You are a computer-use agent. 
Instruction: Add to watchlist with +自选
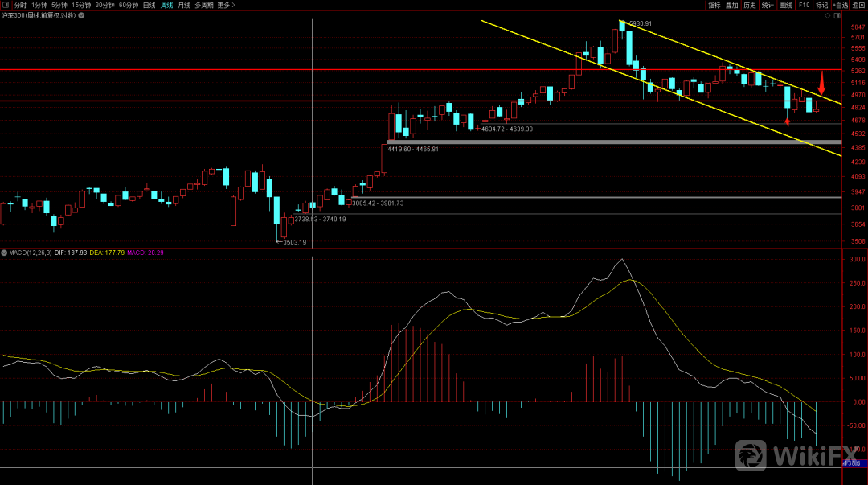click(840, 5)
